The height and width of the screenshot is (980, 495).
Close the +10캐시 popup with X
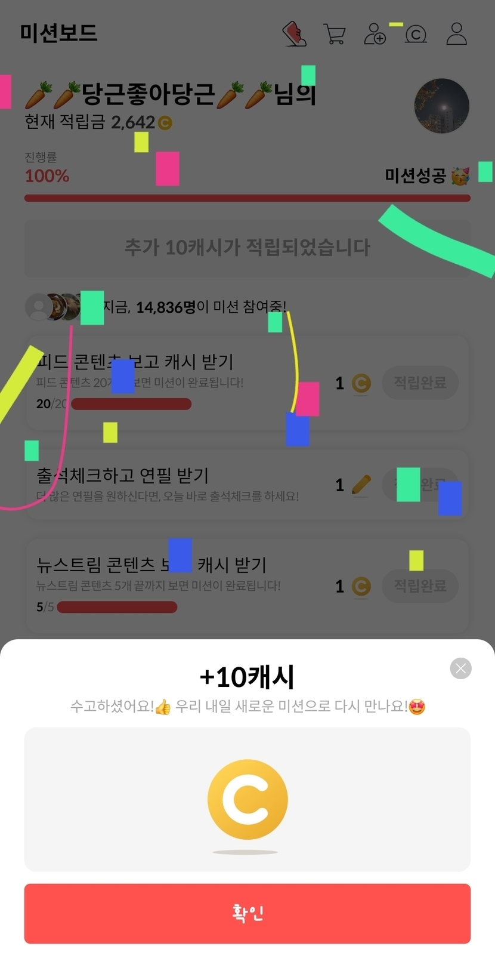point(461,668)
